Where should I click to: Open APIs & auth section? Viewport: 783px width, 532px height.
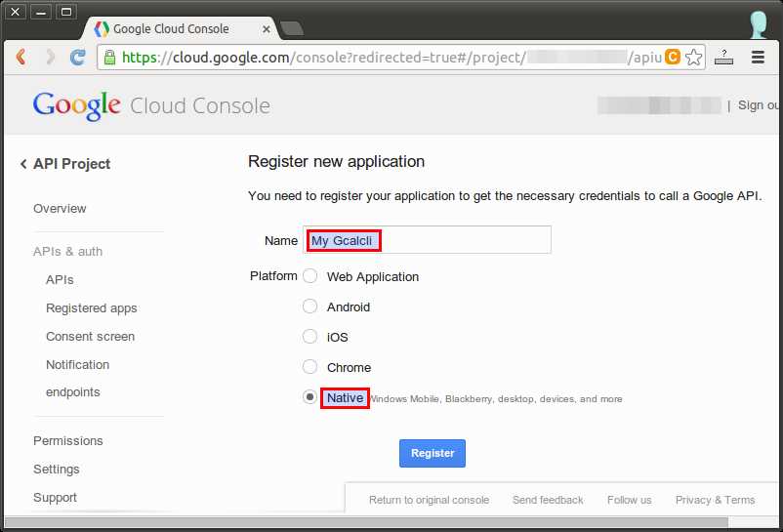[x=67, y=252]
